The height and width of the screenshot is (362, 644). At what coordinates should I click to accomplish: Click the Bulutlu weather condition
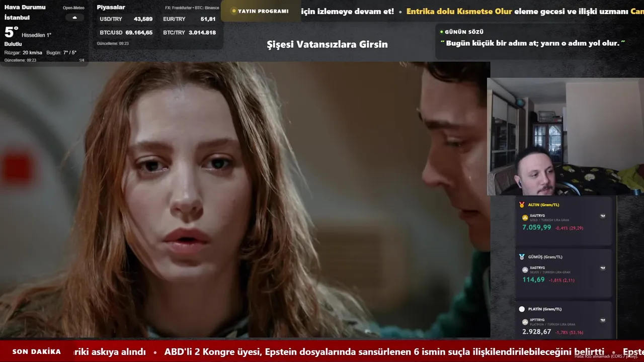13,44
